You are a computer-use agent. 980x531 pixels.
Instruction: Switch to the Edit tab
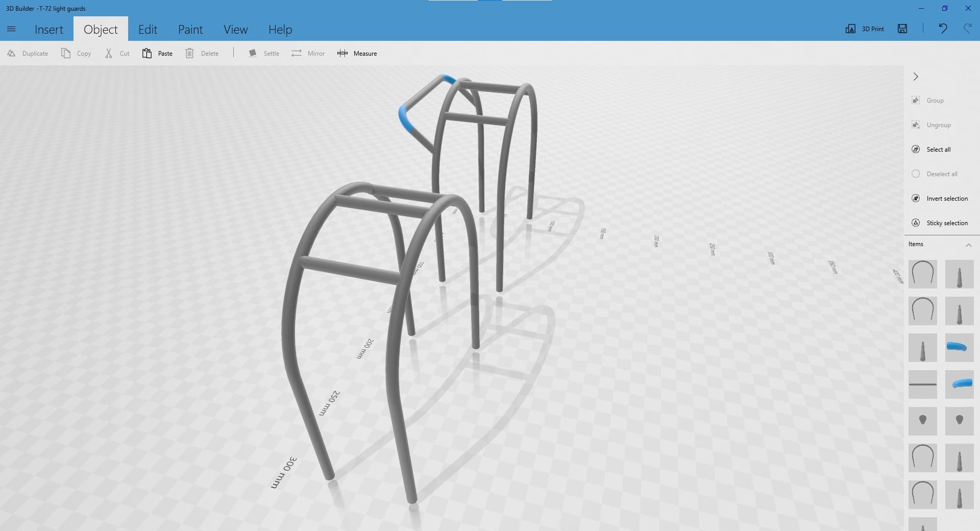coord(148,30)
